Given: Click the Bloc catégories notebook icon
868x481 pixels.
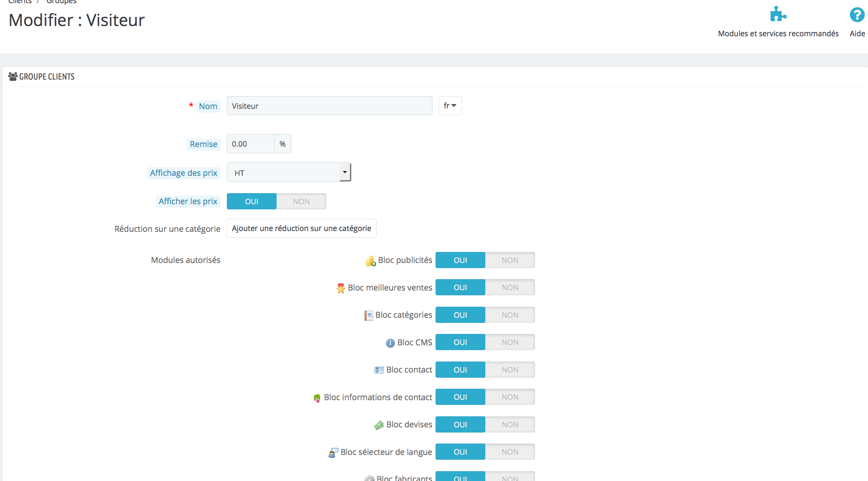Looking at the screenshot, I should pos(368,315).
